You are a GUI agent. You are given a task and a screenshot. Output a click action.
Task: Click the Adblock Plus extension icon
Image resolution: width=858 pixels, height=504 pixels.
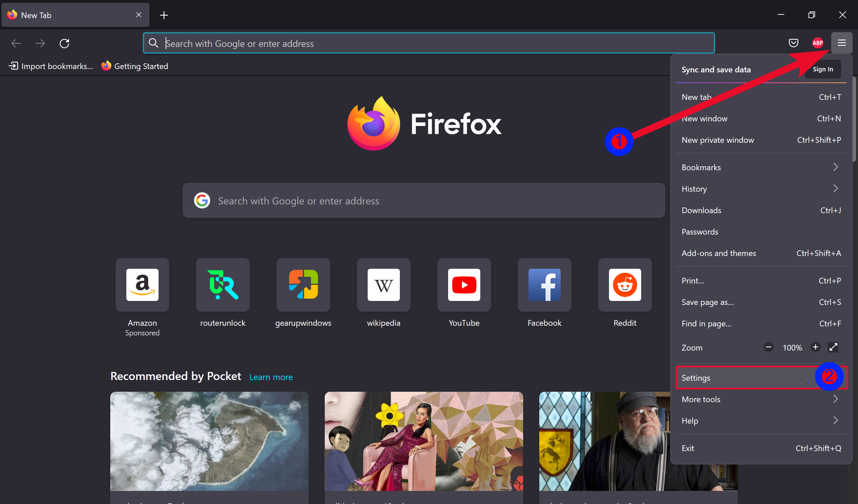pos(817,43)
